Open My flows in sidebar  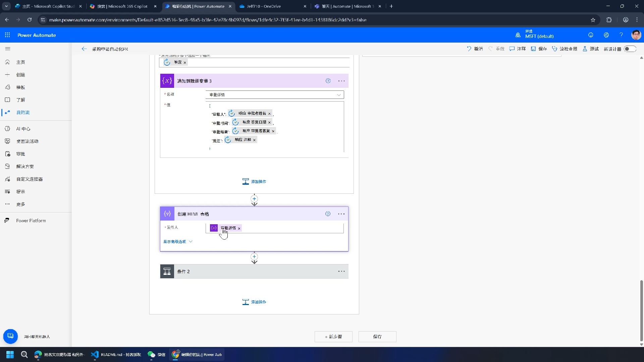click(23, 113)
